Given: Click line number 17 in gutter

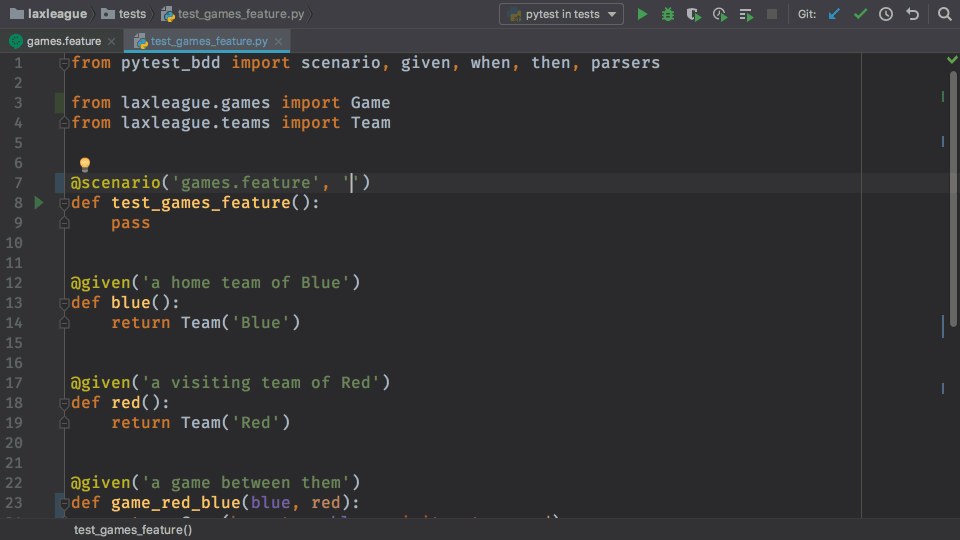Looking at the screenshot, I should [x=14, y=383].
